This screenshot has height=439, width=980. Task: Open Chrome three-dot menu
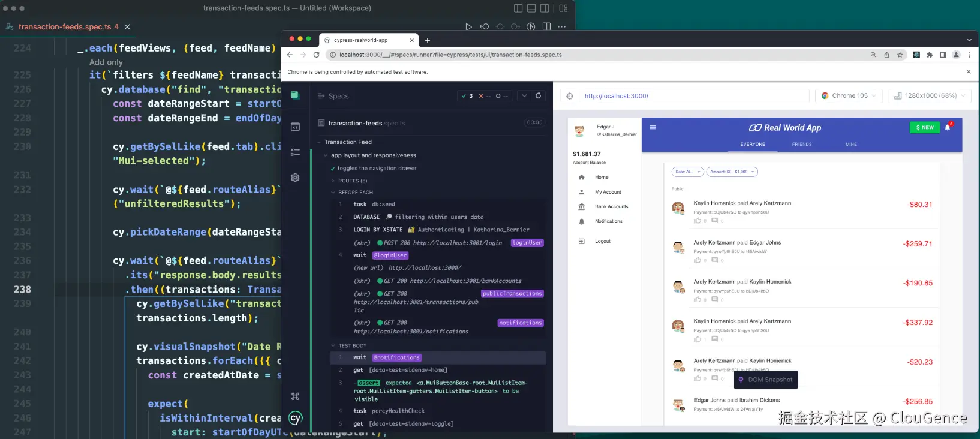(969, 55)
